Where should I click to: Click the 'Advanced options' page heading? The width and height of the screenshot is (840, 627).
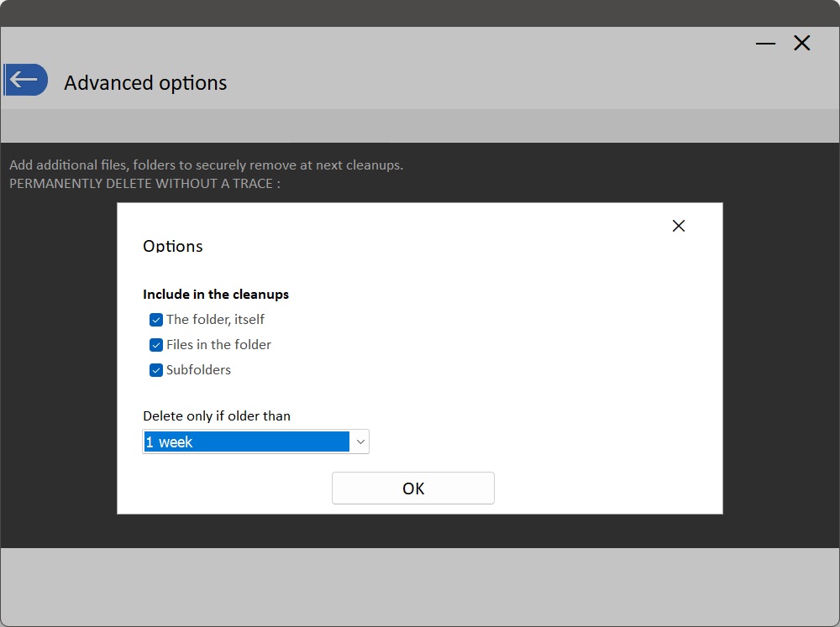145,83
